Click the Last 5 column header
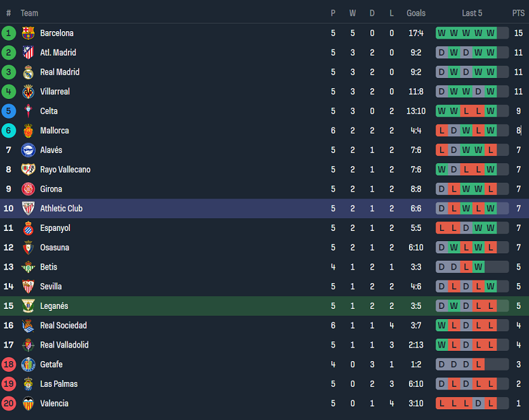Viewport: 529px width, 420px height. 472,13
